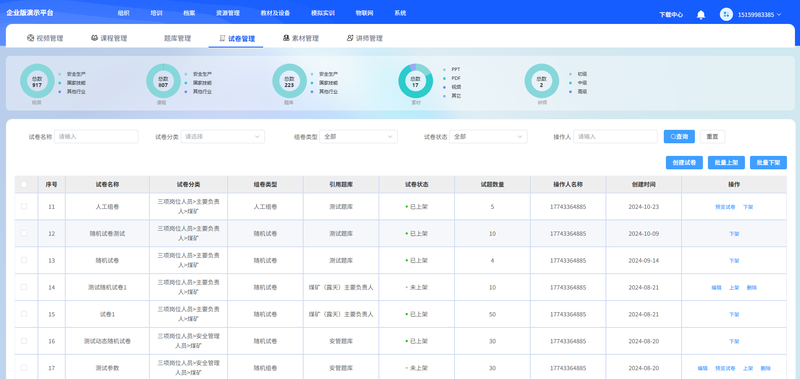
Task: Click the 企业版演示平台 title
Action: tap(29, 13)
